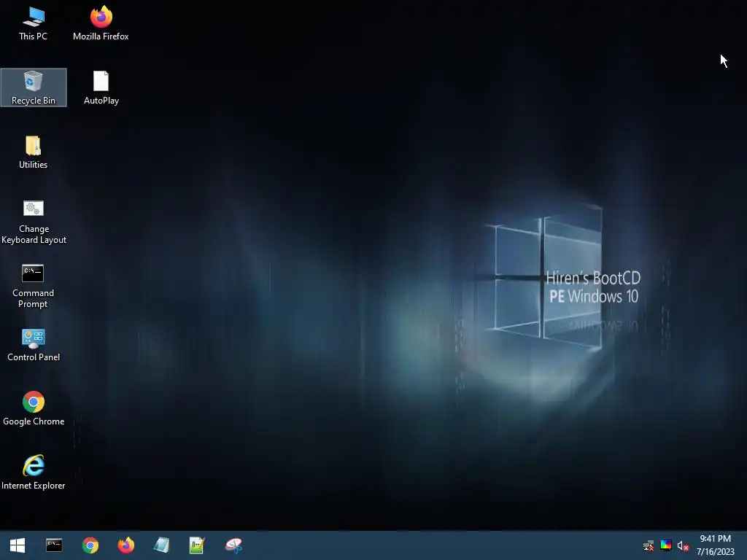Click the red snipping tool taskbar icon
The image size is (747, 560).
point(233,545)
